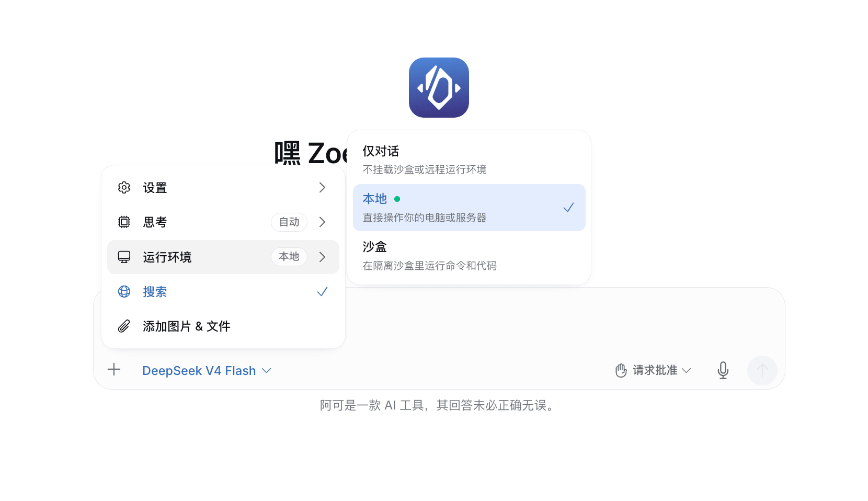Screen dimensions: 868x501
Task: Click the hand icon beside 请求批准
Action: (x=621, y=370)
